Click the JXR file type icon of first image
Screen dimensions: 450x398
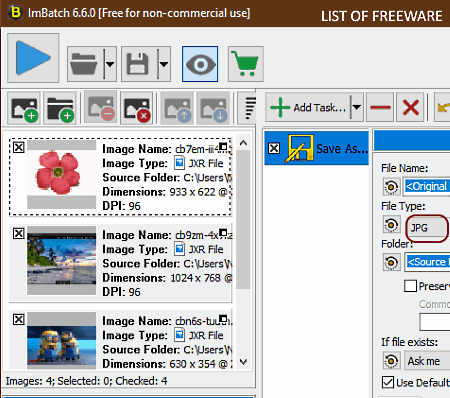point(179,163)
